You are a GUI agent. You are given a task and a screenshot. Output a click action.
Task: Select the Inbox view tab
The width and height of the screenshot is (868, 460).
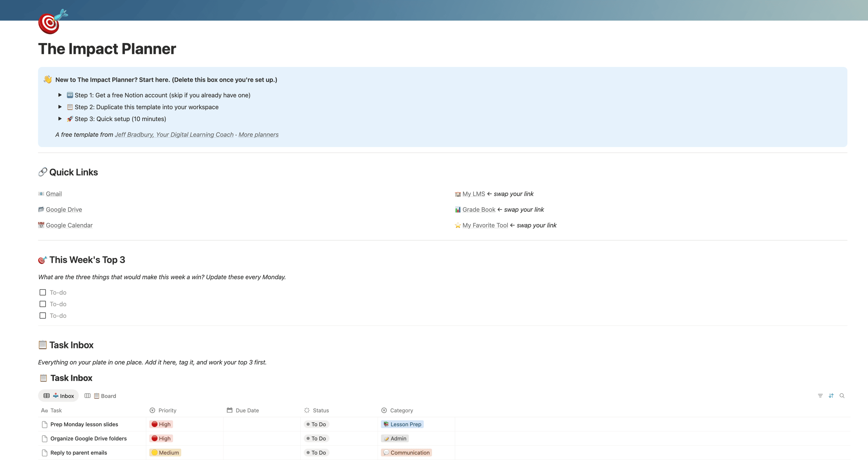(x=59, y=396)
